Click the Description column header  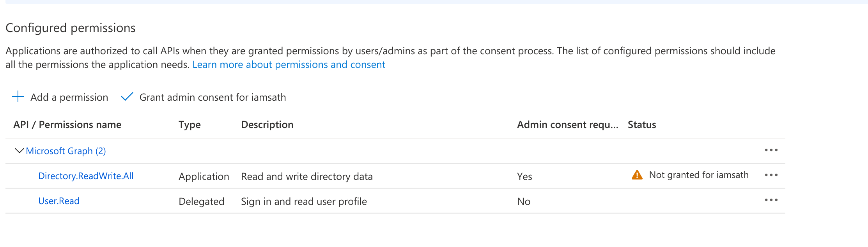(x=267, y=124)
